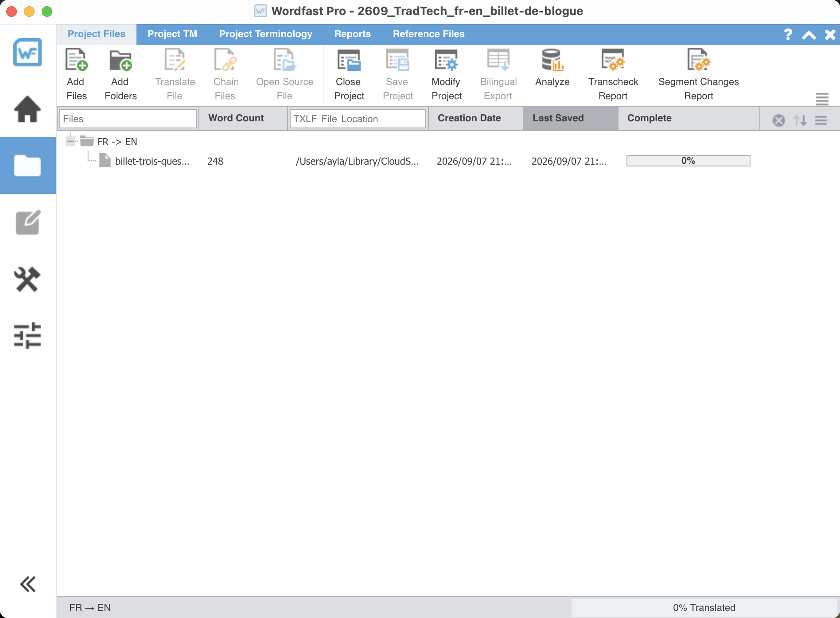This screenshot has width=840, height=618.
Task: Collapse the FR -> EN tree folder
Action: (x=70, y=141)
